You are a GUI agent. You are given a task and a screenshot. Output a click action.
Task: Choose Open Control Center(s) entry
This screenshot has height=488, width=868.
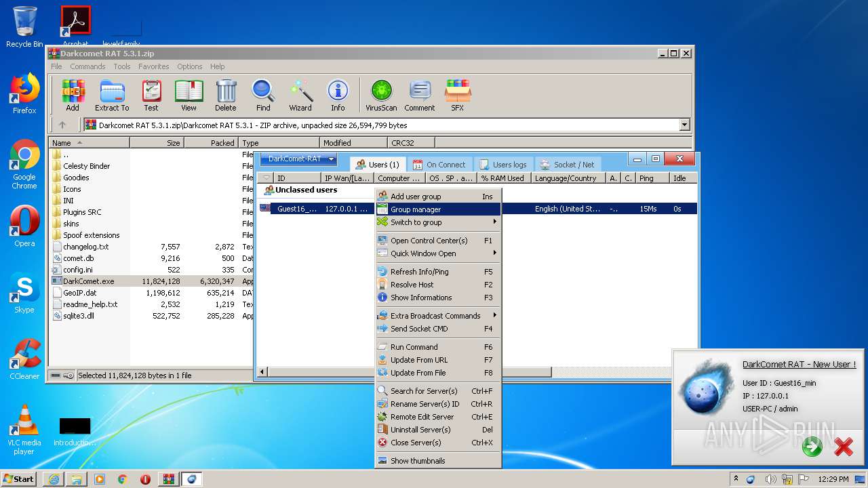[x=438, y=241]
